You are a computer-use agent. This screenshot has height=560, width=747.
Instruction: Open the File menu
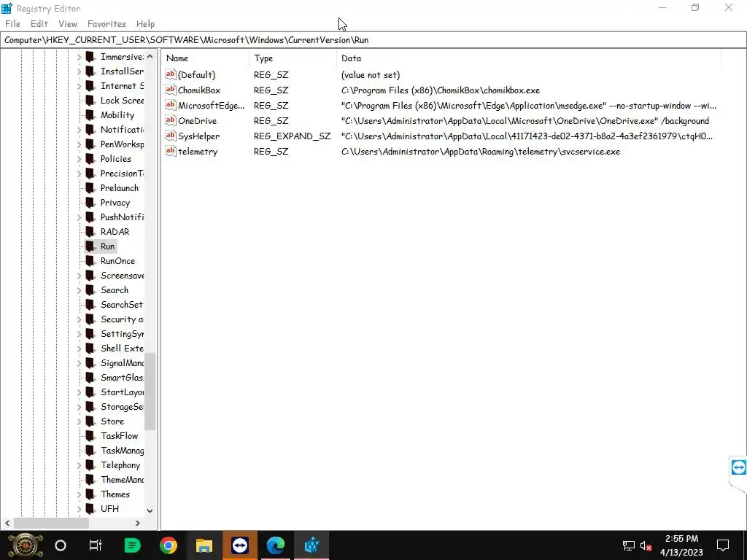click(12, 24)
